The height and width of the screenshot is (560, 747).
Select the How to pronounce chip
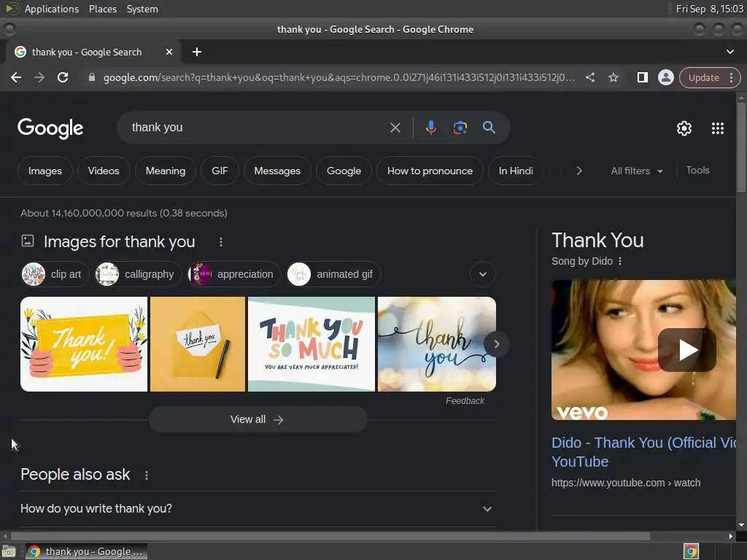[x=430, y=171]
